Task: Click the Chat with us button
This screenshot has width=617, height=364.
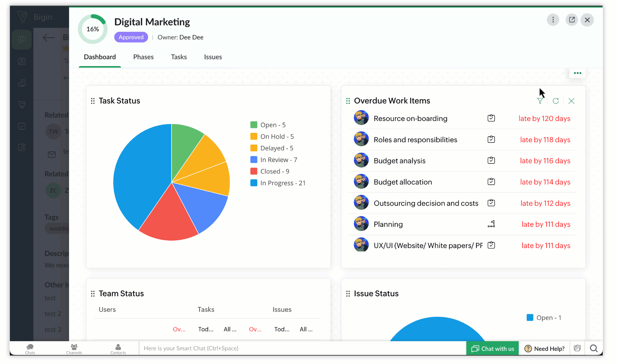Action: (493, 348)
